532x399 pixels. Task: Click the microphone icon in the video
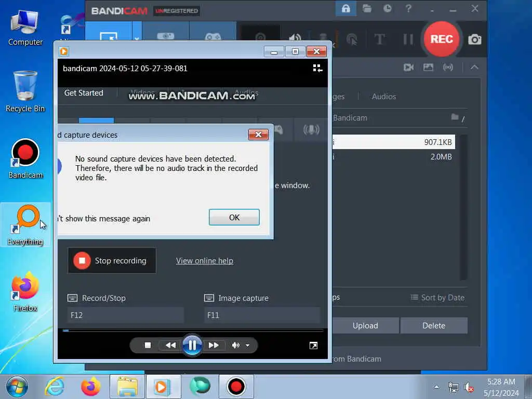point(311,129)
